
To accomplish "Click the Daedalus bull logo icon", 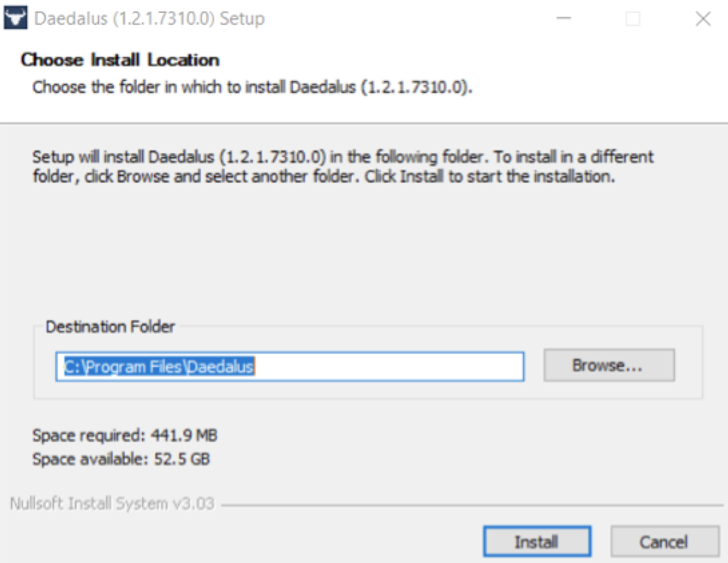I will click(x=15, y=18).
